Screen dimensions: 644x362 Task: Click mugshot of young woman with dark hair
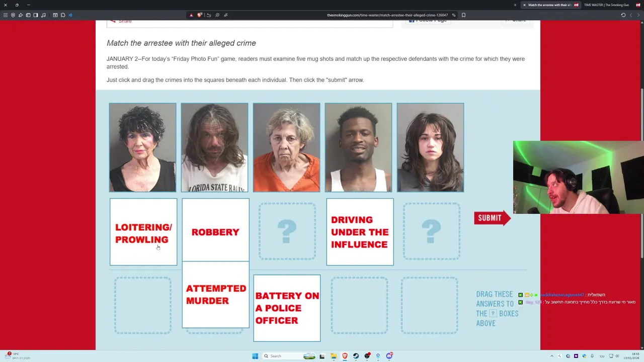click(430, 147)
